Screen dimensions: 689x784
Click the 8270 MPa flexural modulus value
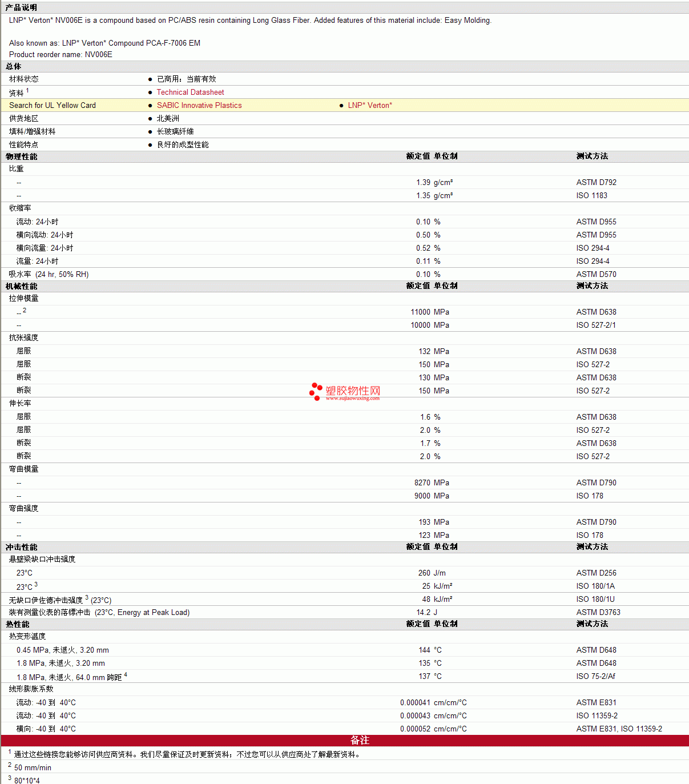point(432,483)
